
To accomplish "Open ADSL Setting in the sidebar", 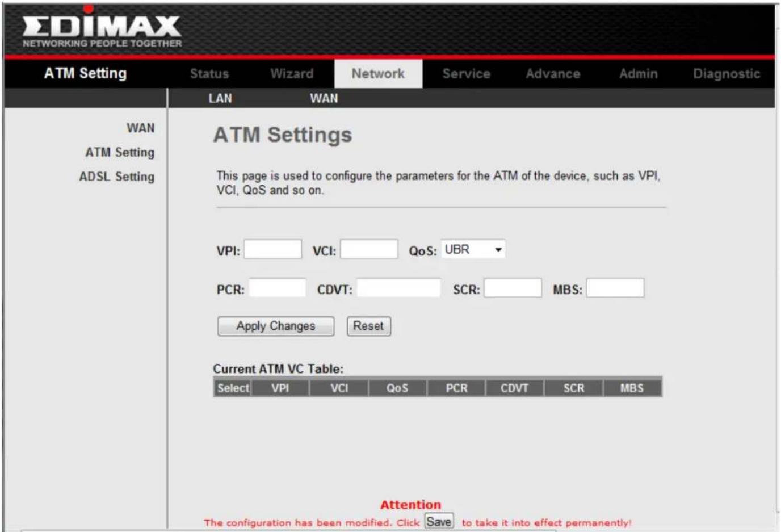I will pyautogui.click(x=116, y=177).
